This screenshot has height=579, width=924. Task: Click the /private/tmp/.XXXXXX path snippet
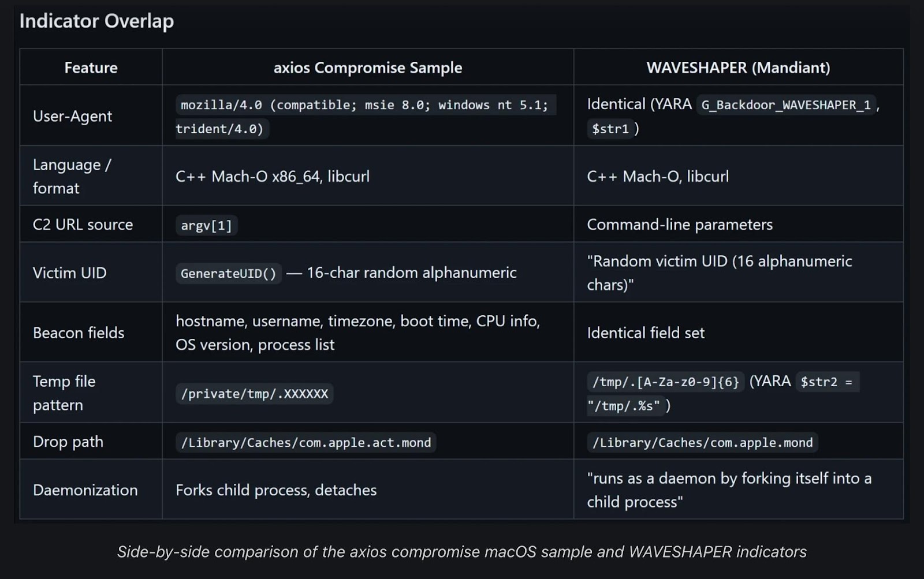[254, 394]
